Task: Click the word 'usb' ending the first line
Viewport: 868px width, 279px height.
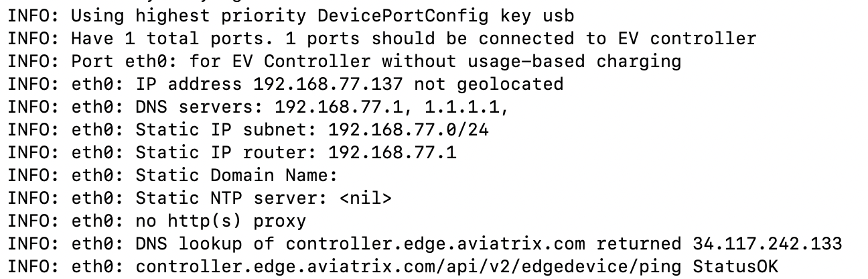Action: click(559, 15)
